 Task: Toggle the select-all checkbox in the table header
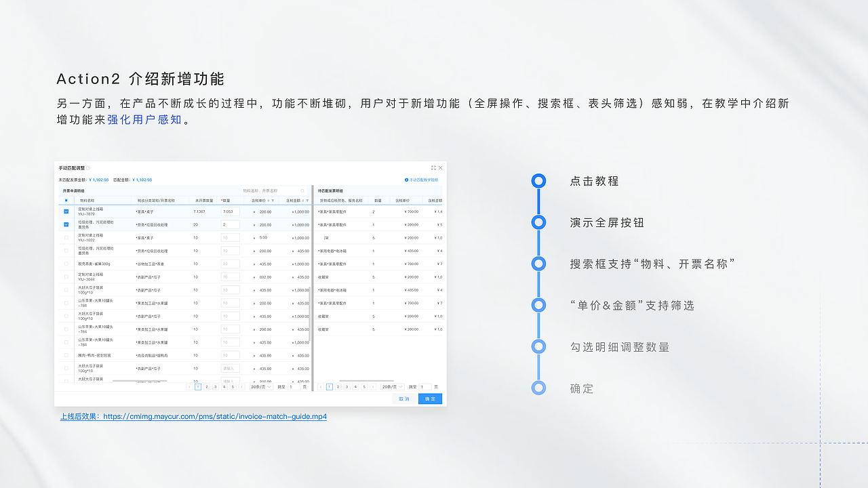pos(66,201)
